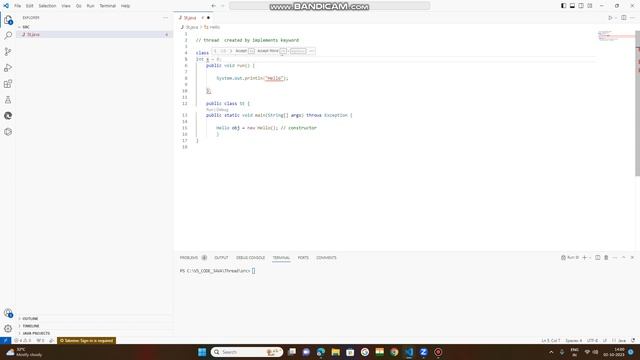Open the Source Control view
This screenshot has width=640, height=360.
(x=8, y=51)
